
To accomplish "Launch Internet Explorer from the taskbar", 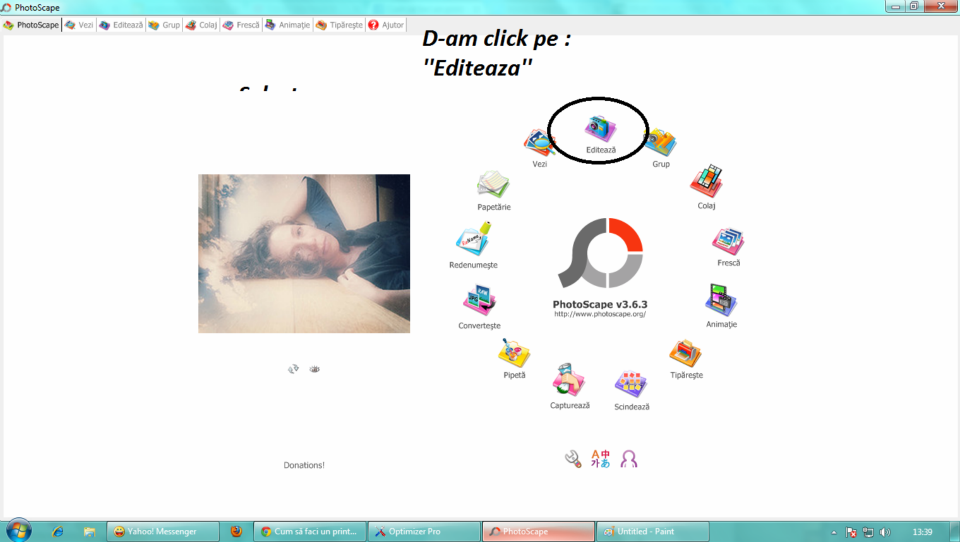I will point(58,532).
